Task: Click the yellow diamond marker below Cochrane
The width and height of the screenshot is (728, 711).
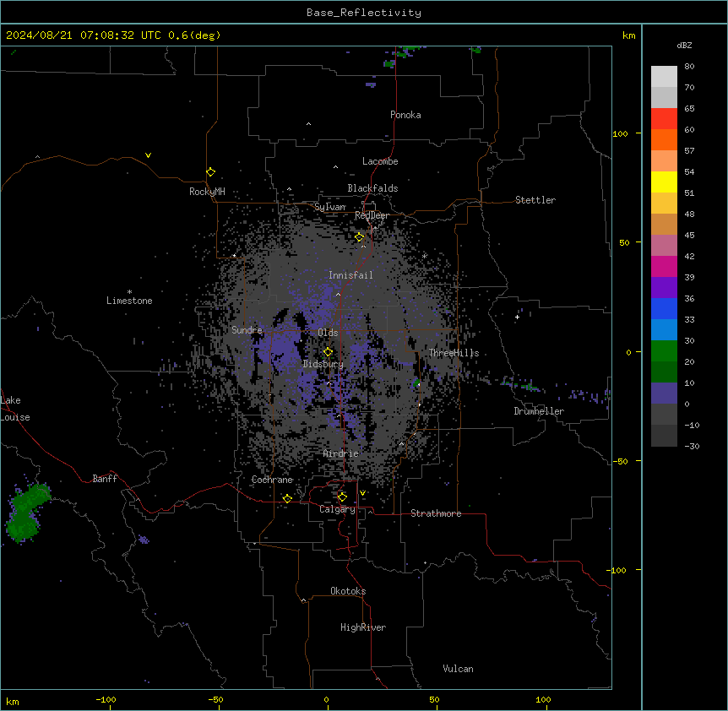Action: pos(287,498)
